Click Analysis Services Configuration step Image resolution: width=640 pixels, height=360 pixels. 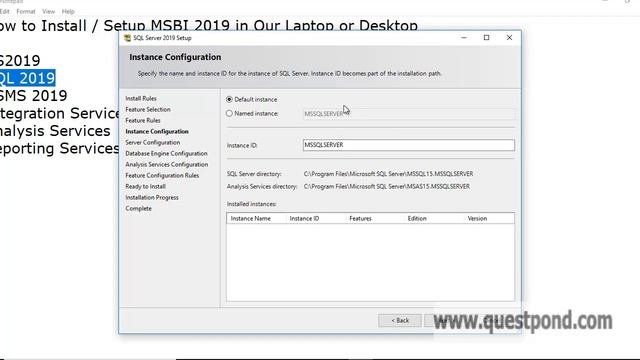(167, 164)
